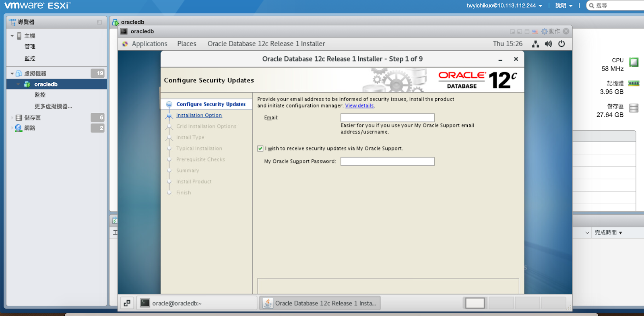Open the host (主機) tree icon
This screenshot has width=644, height=316.
click(19, 36)
